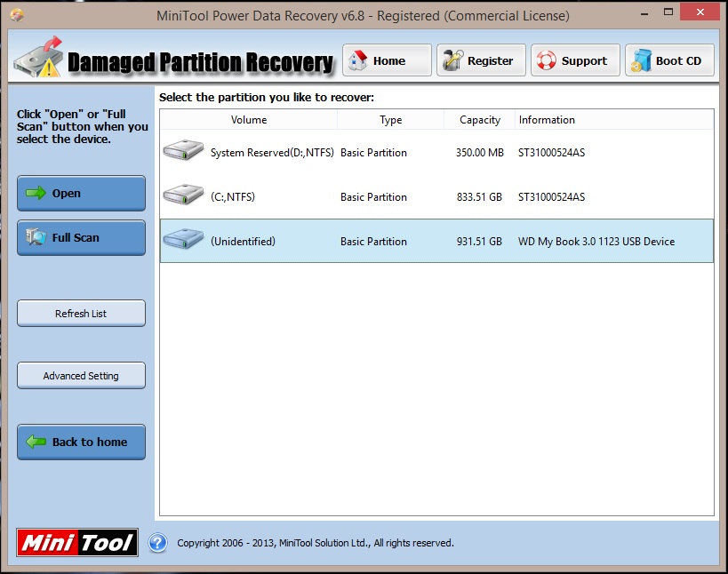Select the (Unidentified) volume name
This screenshot has height=574, width=728.
243,242
